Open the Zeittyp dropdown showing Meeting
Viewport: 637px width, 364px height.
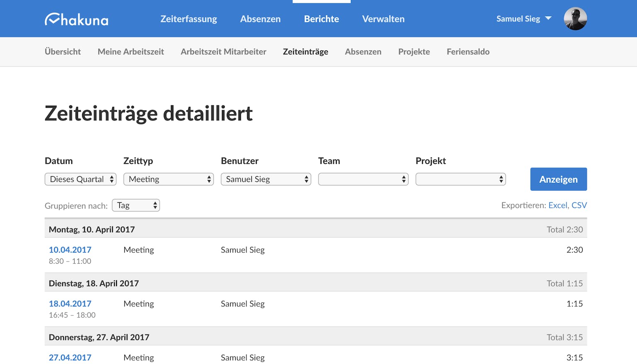pos(169,179)
